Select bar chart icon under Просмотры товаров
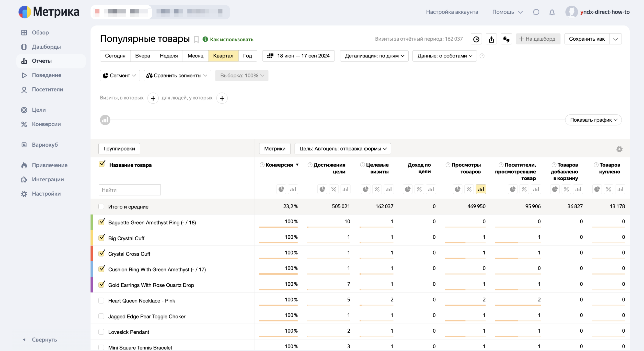 point(481,189)
